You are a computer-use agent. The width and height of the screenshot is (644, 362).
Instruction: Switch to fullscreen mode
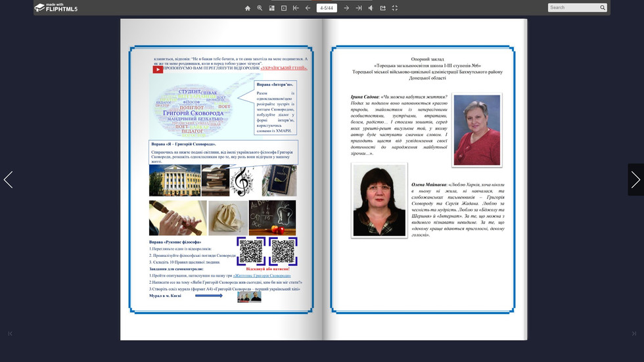(395, 8)
